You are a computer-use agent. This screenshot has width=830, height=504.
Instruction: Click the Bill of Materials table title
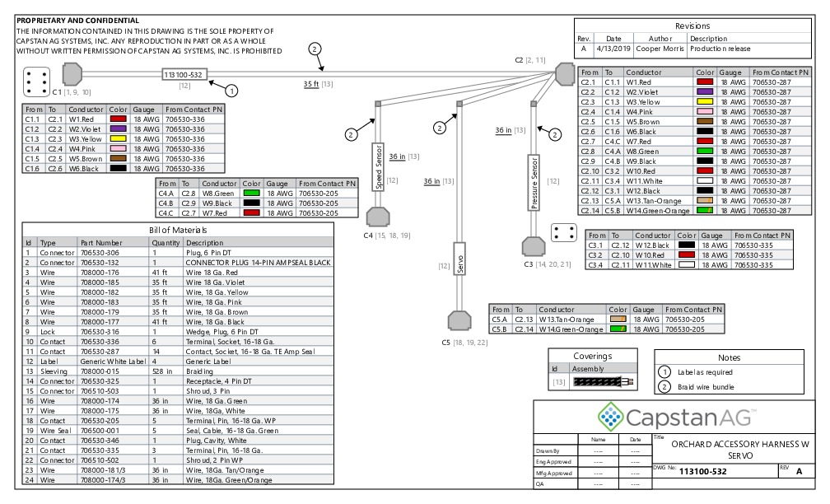(178, 230)
